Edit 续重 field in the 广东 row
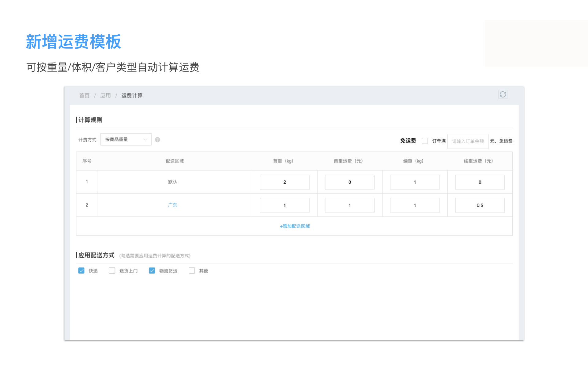This screenshot has height=368, width=588. [415, 205]
